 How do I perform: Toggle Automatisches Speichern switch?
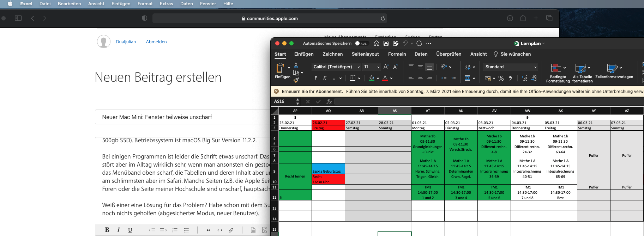coord(361,43)
